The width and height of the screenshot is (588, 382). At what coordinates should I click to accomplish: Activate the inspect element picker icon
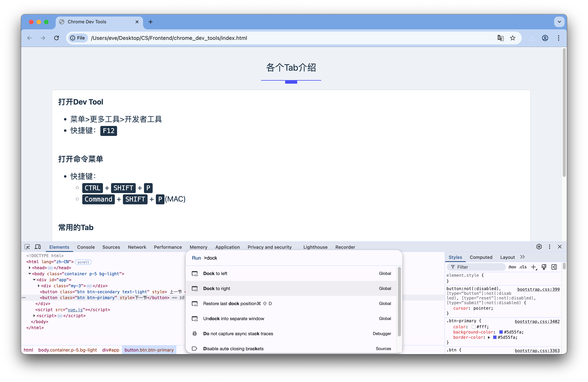[27, 247]
